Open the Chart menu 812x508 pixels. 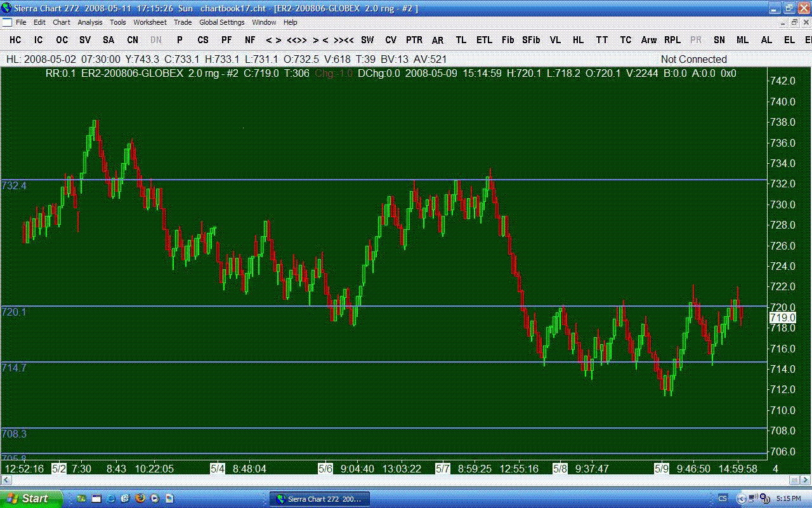pyautogui.click(x=62, y=22)
